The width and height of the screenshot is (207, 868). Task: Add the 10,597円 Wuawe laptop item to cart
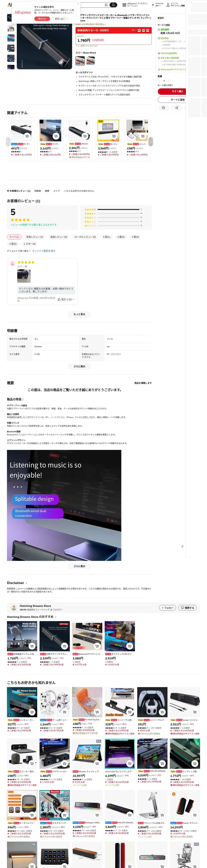(x=97, y=764)
